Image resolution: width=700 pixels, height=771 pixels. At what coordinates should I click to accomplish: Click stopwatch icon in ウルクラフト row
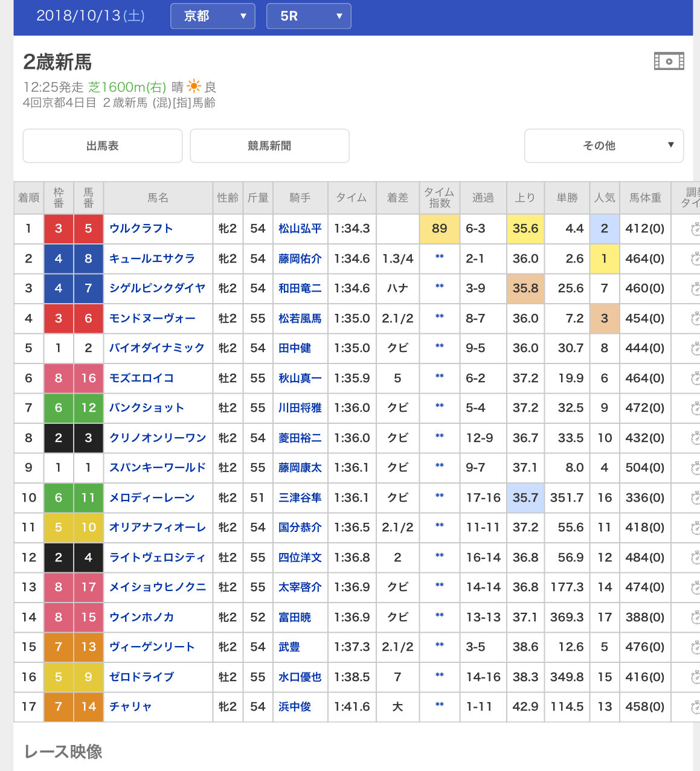pos(695,229)
